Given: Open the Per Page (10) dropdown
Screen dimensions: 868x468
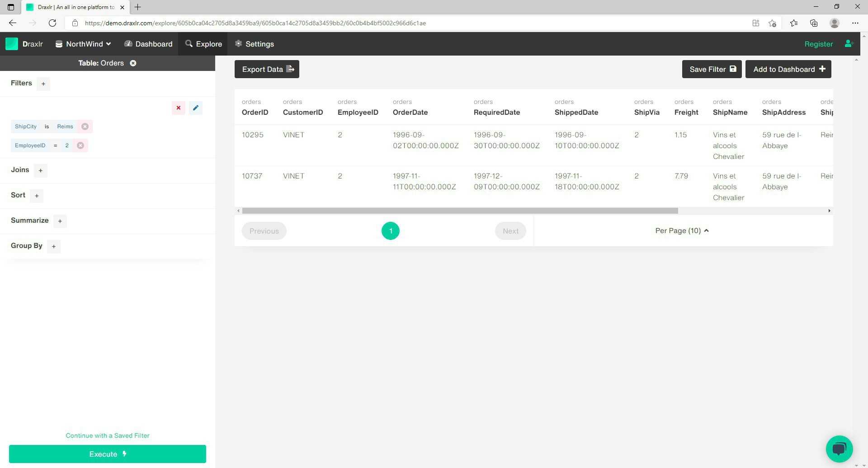Looking at the screenshot, I should coord(682,231).
